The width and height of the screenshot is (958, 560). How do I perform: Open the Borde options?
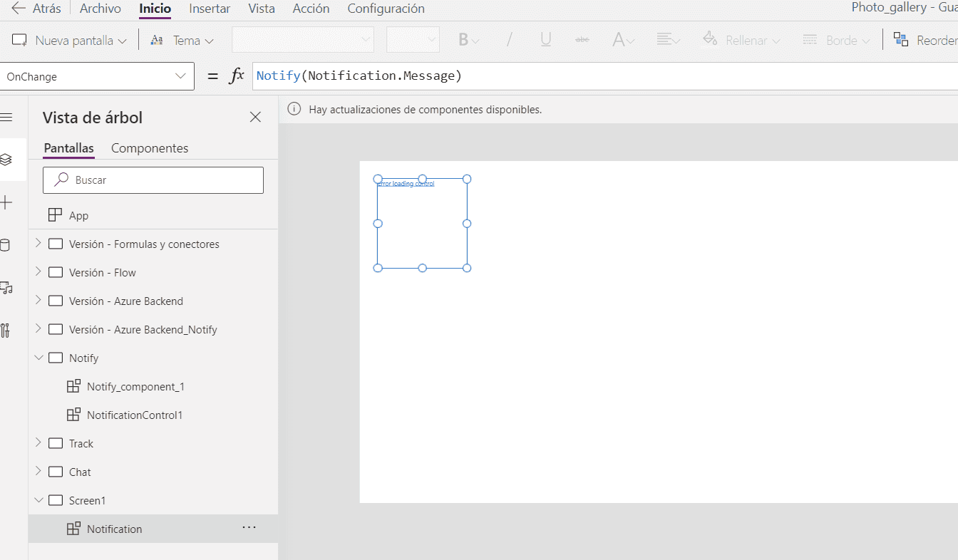(835, 40)
